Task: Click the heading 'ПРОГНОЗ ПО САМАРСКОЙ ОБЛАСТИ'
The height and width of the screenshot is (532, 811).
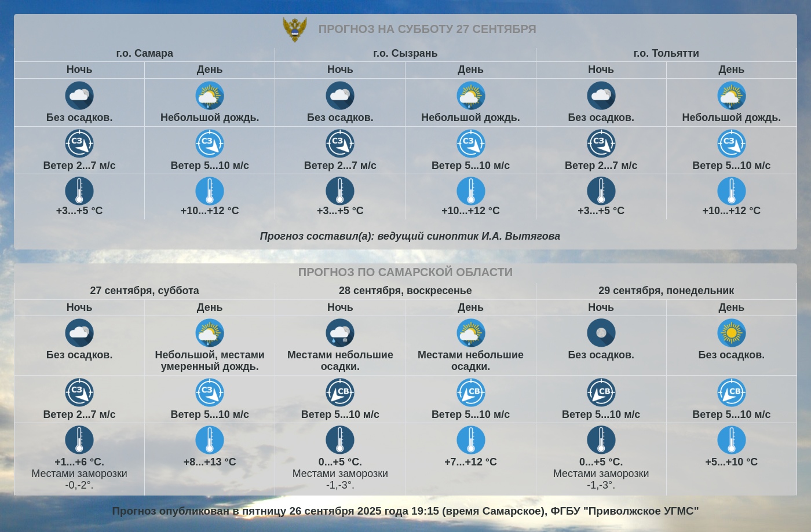Action: 405,272
